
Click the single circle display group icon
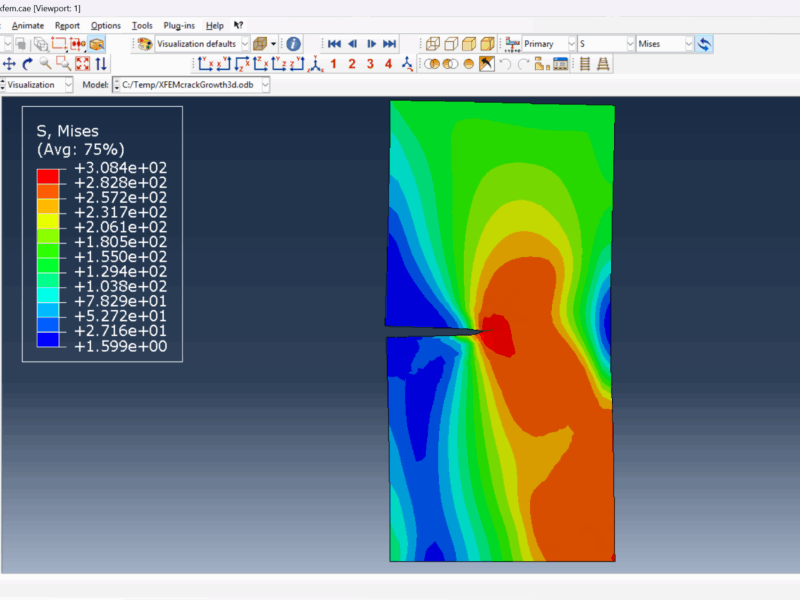(468, 64)
